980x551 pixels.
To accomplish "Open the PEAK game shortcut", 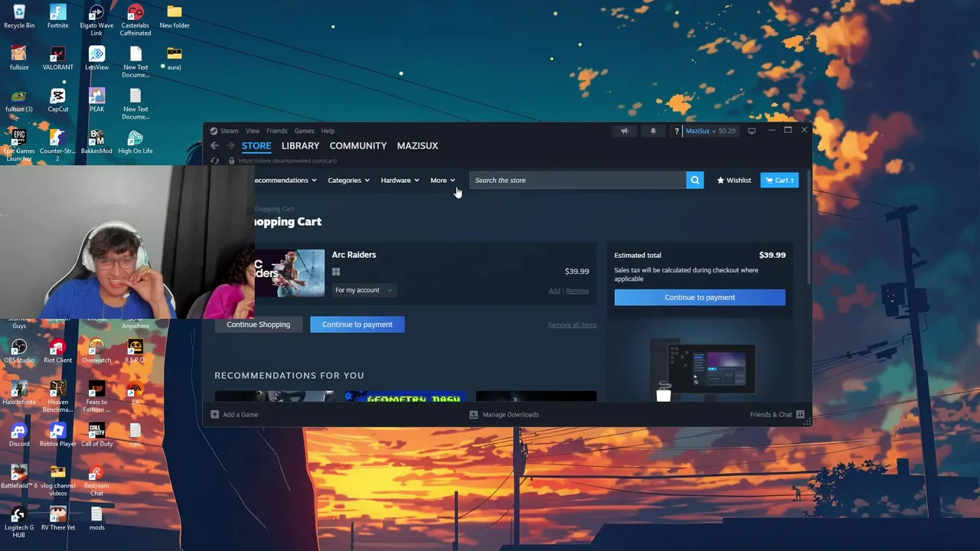I will click(96, 100).
